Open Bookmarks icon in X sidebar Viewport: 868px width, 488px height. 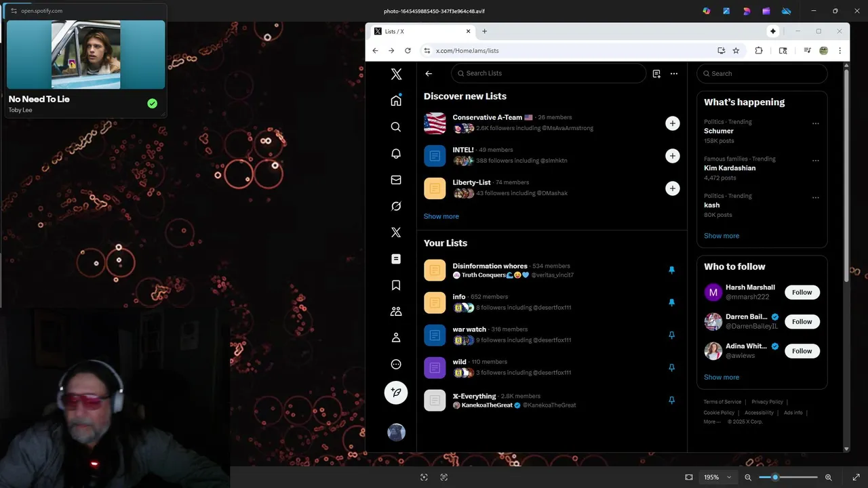pyautogui.click(x=396, y=285)
